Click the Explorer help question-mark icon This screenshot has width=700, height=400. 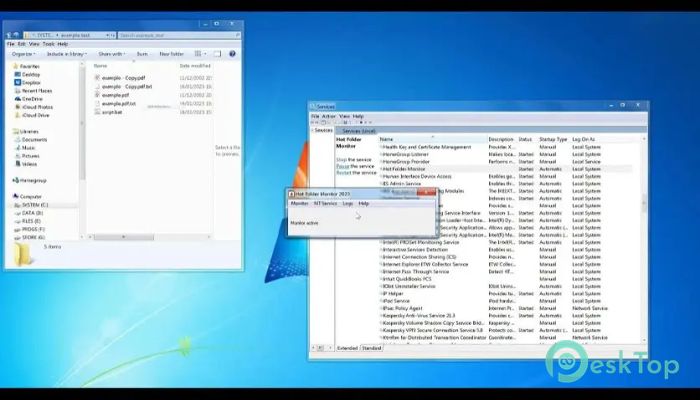pyautogui.click(x=232, y=54)
